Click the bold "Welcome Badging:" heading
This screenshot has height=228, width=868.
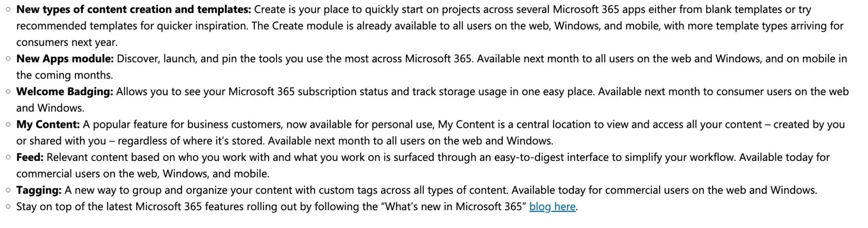point(64,92)
